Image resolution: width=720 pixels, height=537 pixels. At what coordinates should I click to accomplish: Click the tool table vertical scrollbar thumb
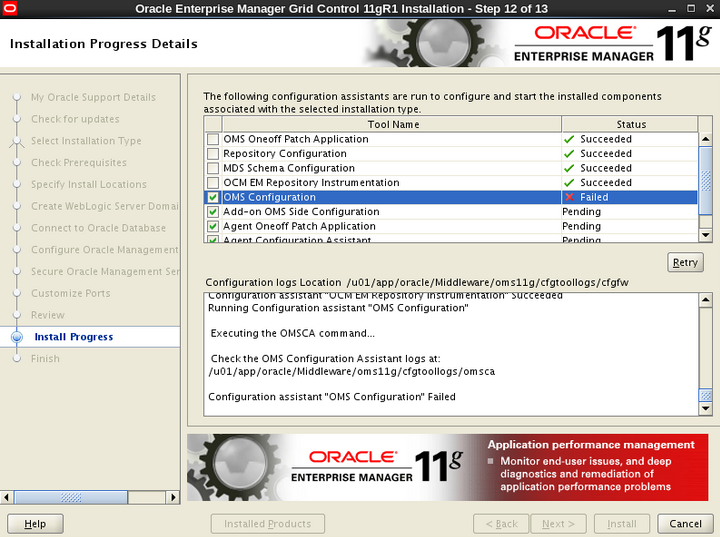tap(705, 180)
